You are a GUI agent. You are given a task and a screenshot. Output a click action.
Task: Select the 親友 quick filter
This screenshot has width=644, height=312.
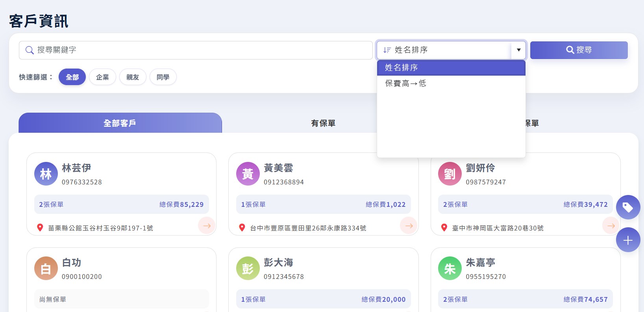133,77
